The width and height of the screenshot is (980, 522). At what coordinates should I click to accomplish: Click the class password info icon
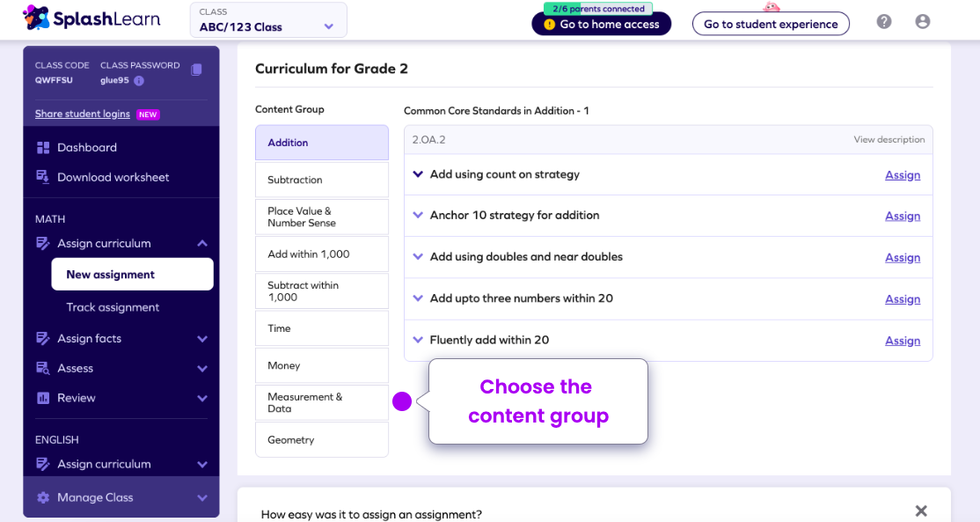(x=139, y=81)
